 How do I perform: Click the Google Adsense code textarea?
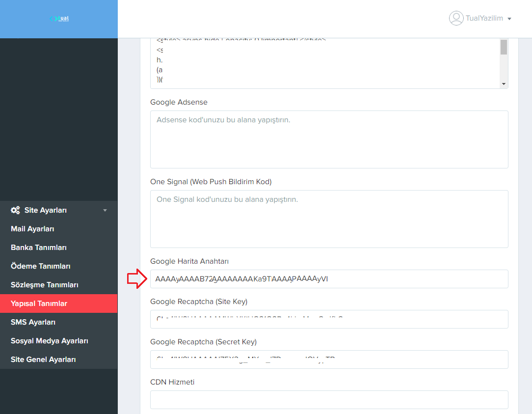coord(329,139)
